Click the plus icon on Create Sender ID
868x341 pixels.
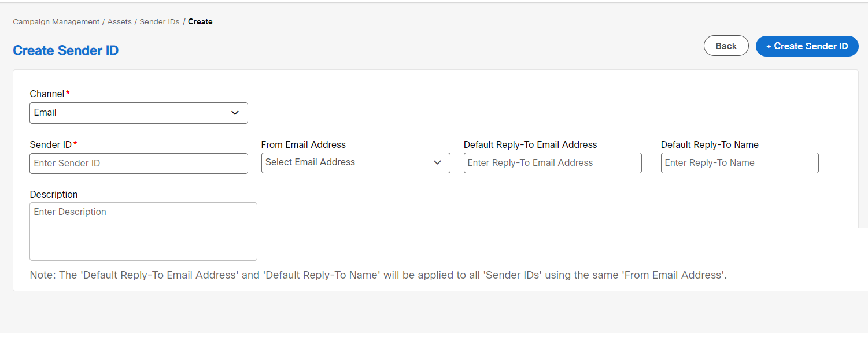point(770,46)
